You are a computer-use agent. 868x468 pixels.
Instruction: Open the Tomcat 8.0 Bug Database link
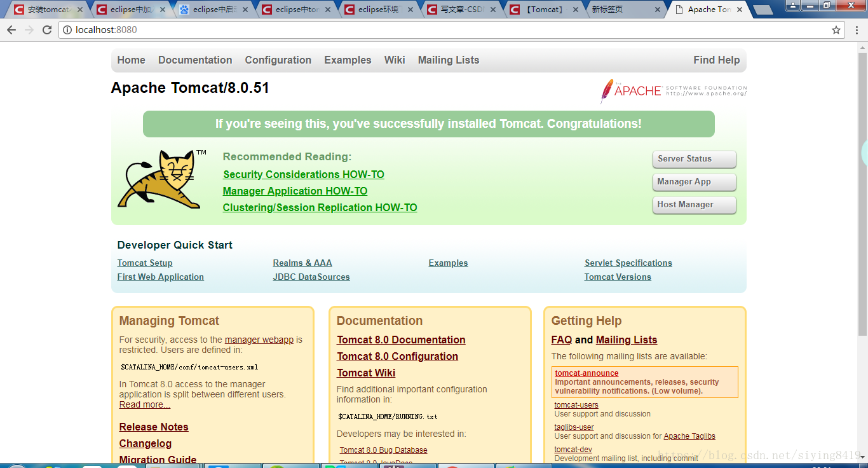[383, 450]
